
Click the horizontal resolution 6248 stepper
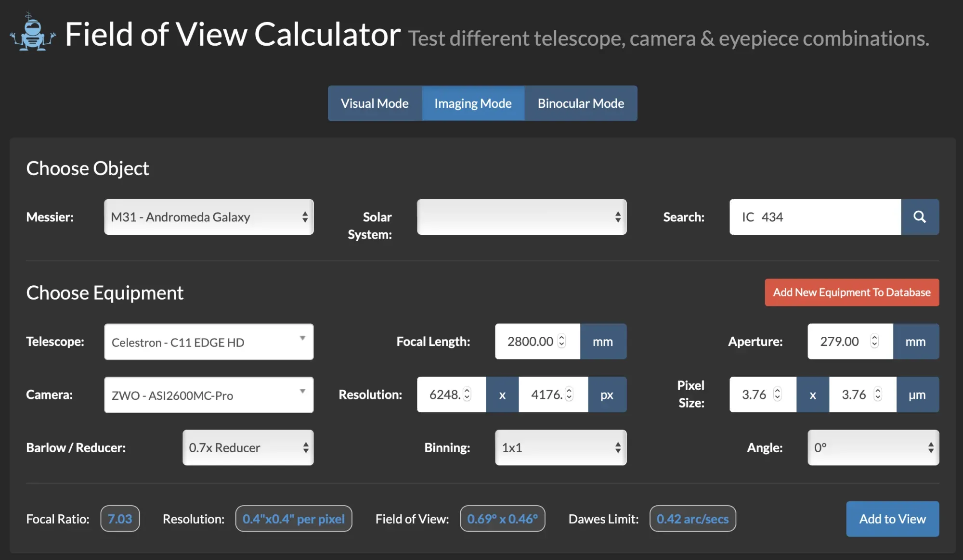pyautogui.click(x=467, y=394)
